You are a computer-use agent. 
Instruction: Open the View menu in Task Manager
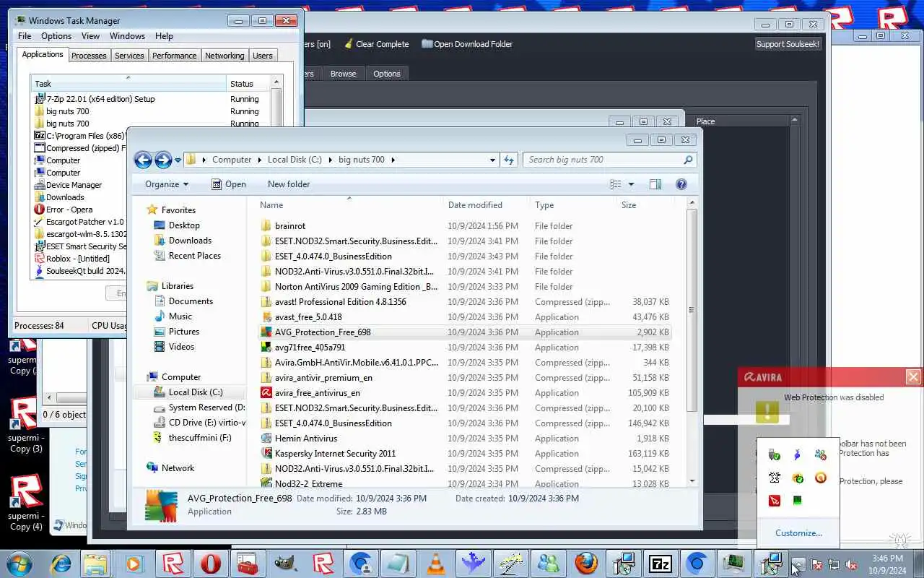(x=90, y=36)
